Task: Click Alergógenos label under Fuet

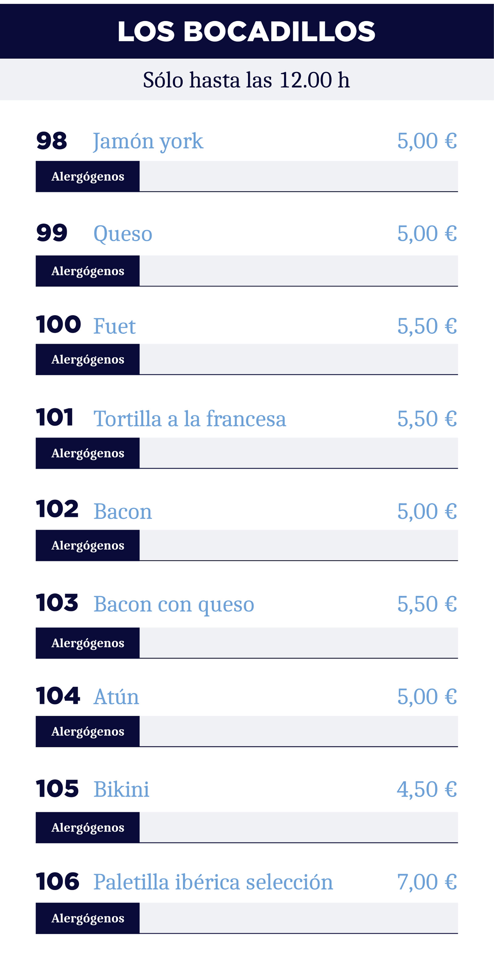Action: pyautogui.click(x=87, y=360)
